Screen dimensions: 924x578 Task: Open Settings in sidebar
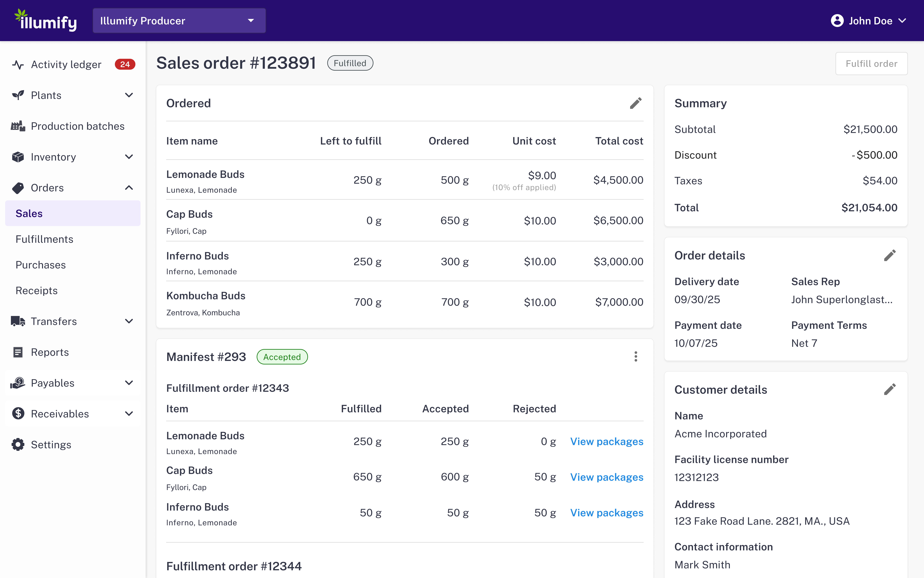73,445
